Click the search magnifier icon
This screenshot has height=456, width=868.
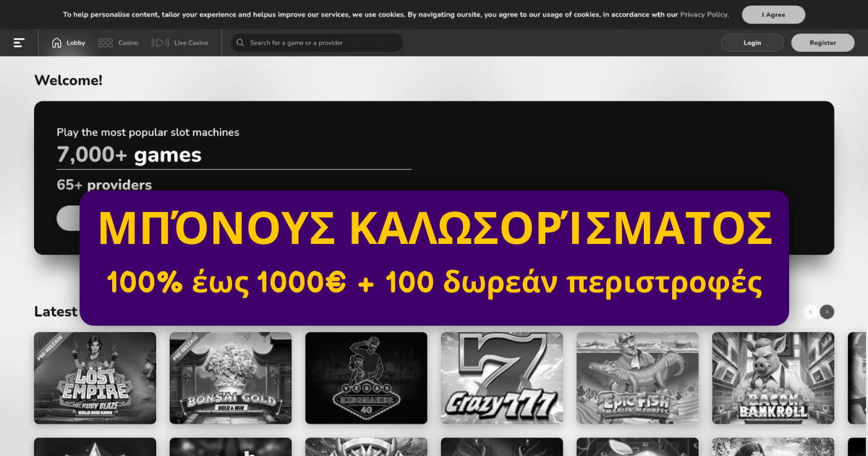pos(240,43)
